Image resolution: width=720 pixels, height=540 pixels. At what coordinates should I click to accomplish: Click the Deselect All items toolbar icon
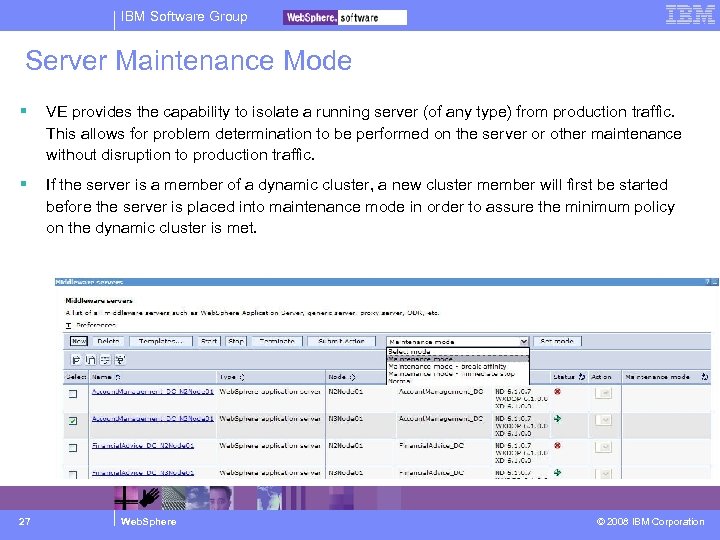(x=91, y=360)
